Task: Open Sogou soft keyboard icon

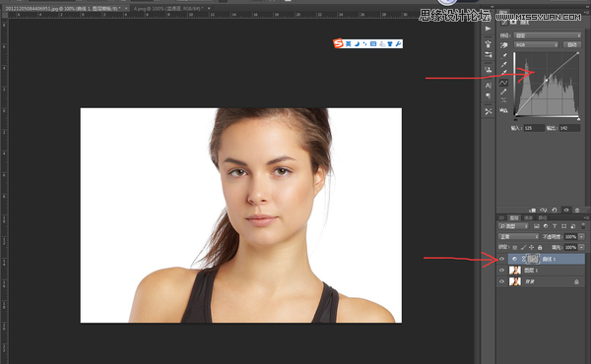Action: tap(373, 44)
